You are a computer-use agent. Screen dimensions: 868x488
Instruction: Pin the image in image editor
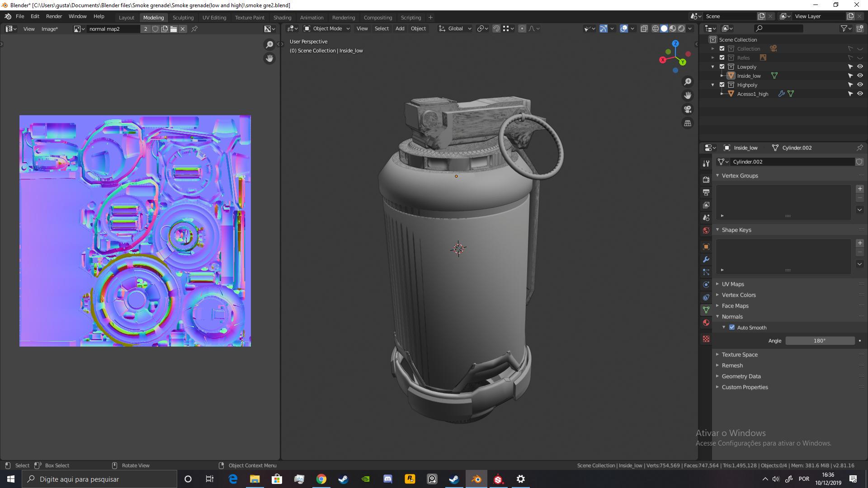tap(194, 29)
